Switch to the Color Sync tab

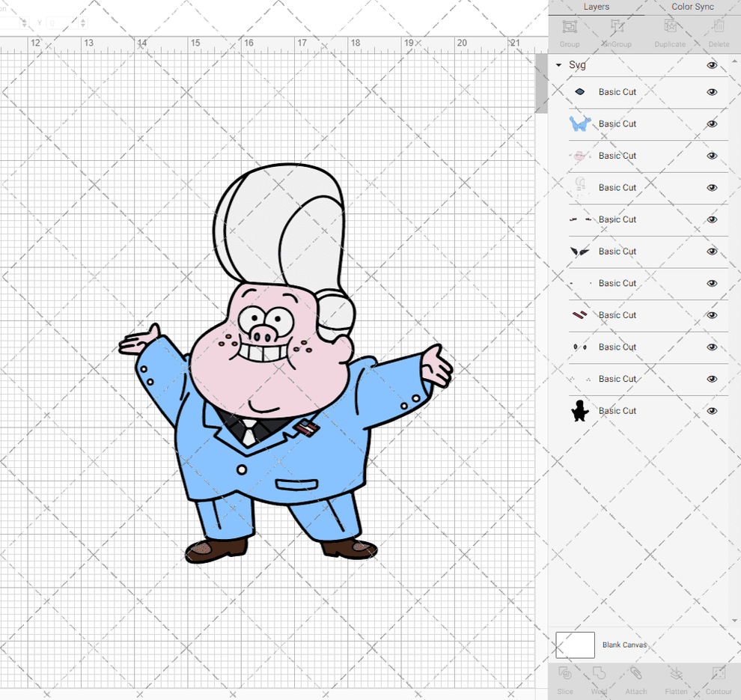click(692, 7)
